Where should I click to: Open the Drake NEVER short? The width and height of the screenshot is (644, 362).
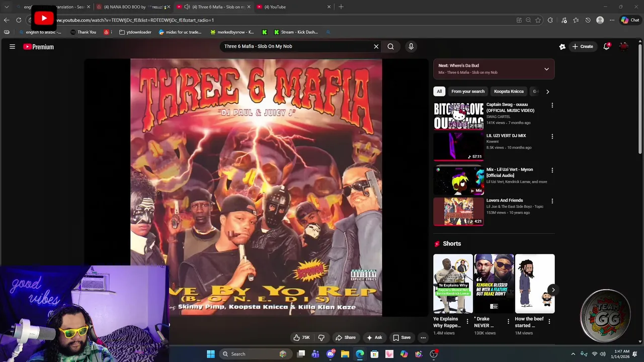point(494,284)
